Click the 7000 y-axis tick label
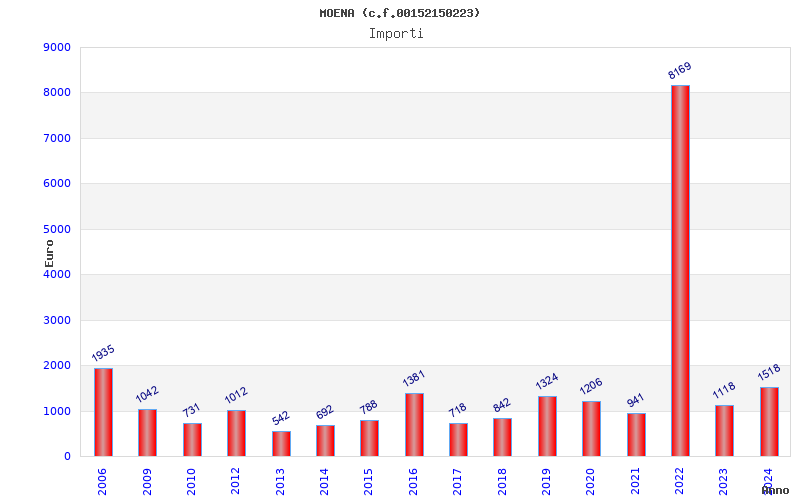 [57, 138]
